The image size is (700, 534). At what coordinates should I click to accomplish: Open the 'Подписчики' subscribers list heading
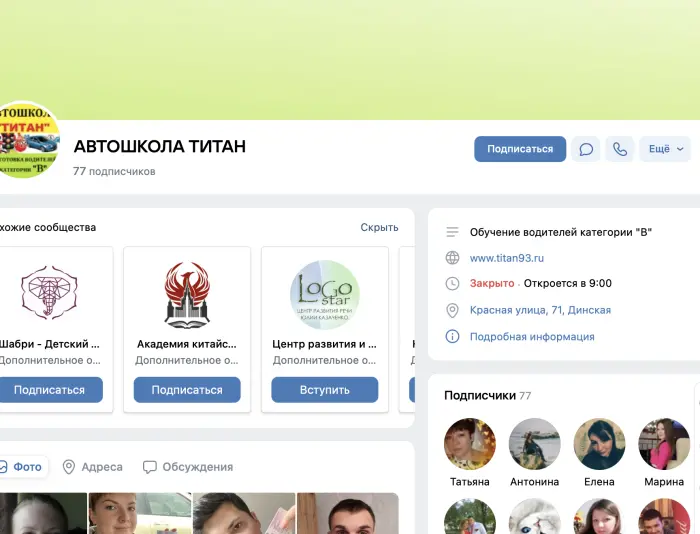tap(480, 396)
